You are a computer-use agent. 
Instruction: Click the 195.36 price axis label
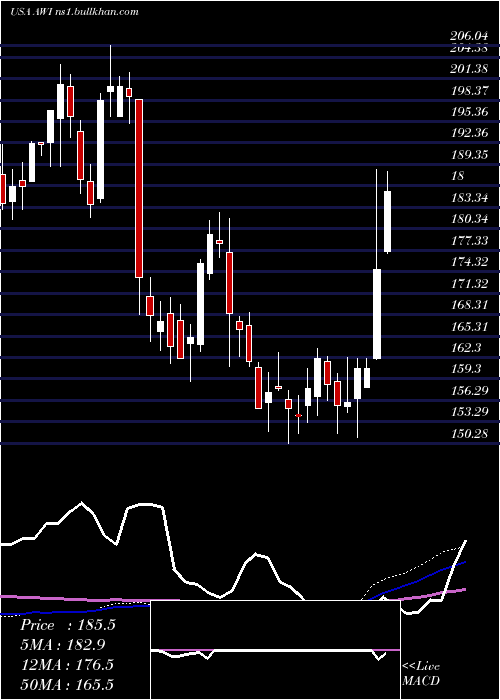tap(469, 112)
